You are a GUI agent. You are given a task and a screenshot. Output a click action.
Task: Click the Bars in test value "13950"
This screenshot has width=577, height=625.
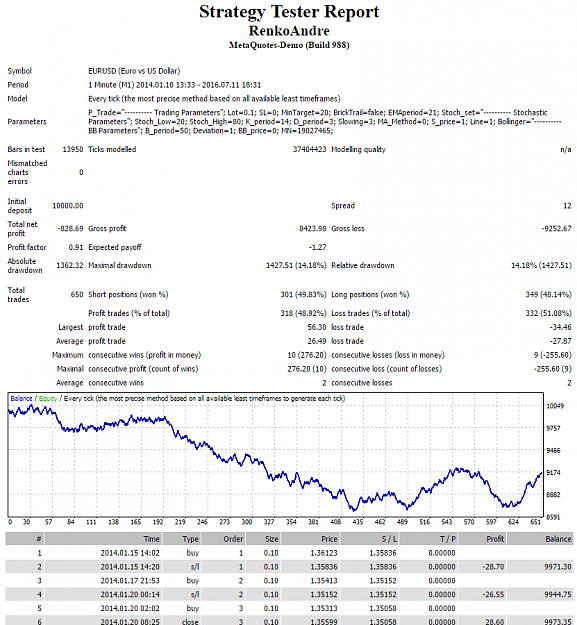[x=73, y=149]
